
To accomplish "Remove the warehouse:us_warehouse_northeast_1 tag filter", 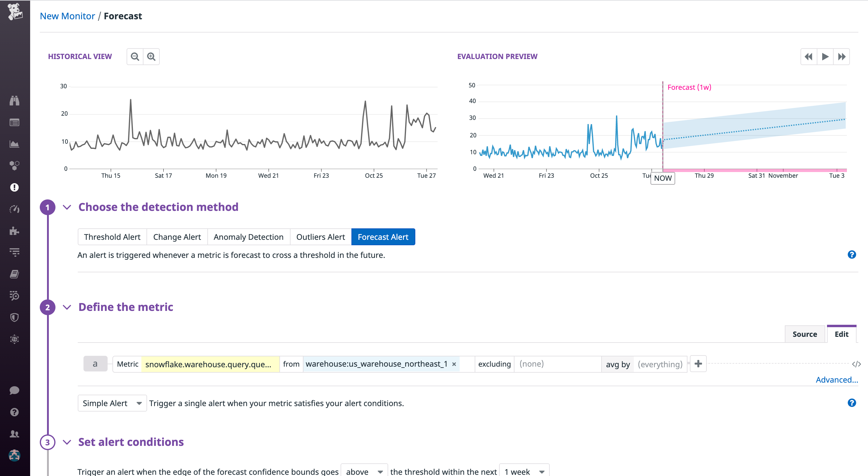I will pyautogui.click(x=454, y=364).
